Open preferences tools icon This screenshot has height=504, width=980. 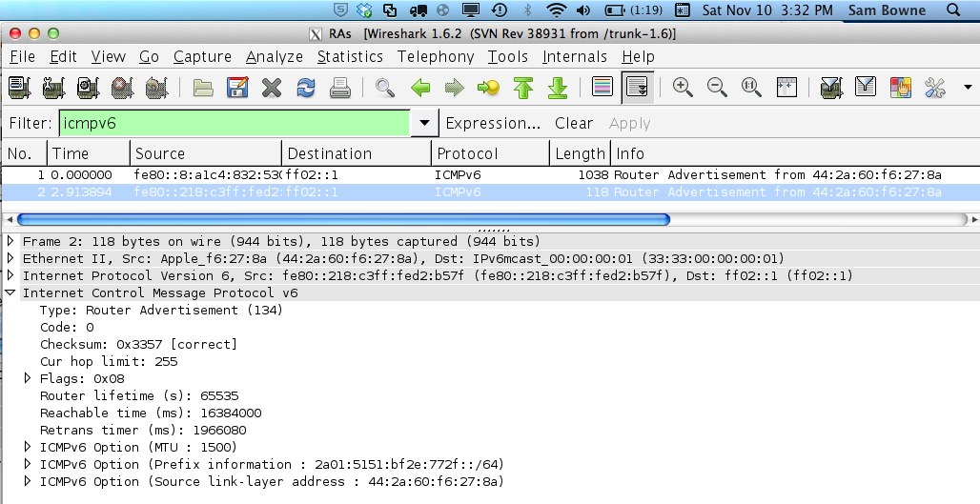[934, 87]
